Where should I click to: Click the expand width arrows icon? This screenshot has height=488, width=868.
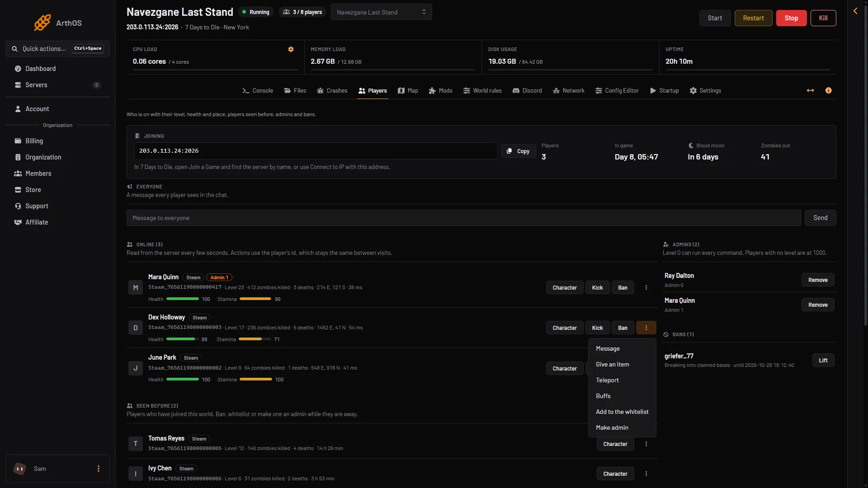pos(811,90)
